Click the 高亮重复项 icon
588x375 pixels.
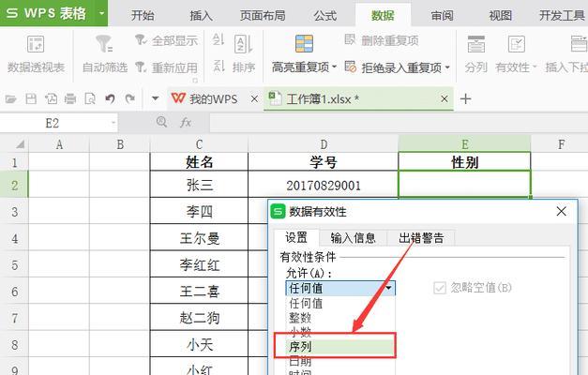[x=304, y=44]
